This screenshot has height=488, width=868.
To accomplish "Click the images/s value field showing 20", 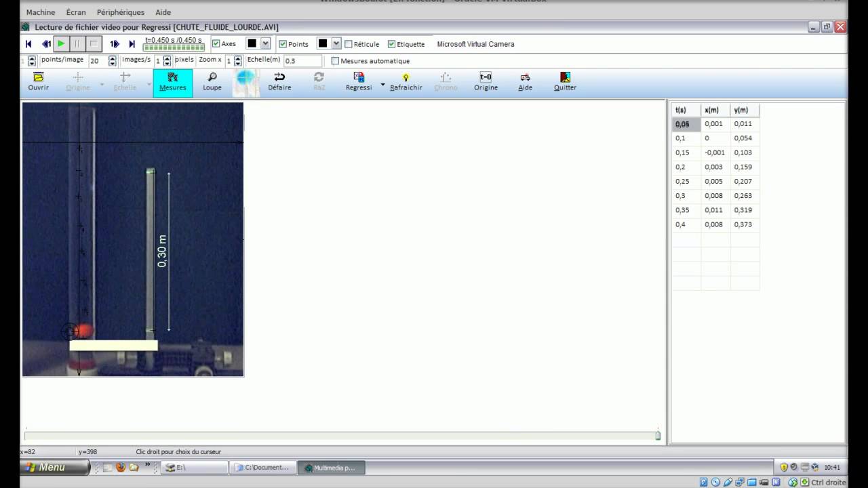I will click(x=98, y=61).
